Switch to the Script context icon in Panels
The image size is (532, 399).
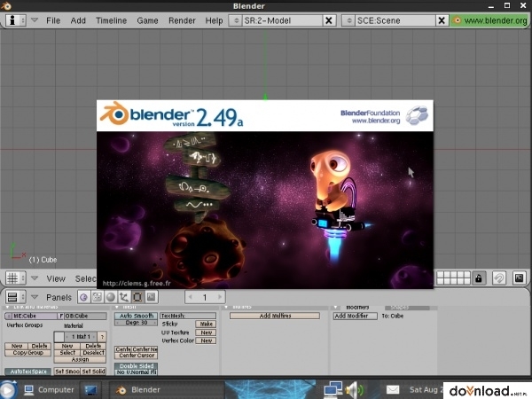pos(97,297)
